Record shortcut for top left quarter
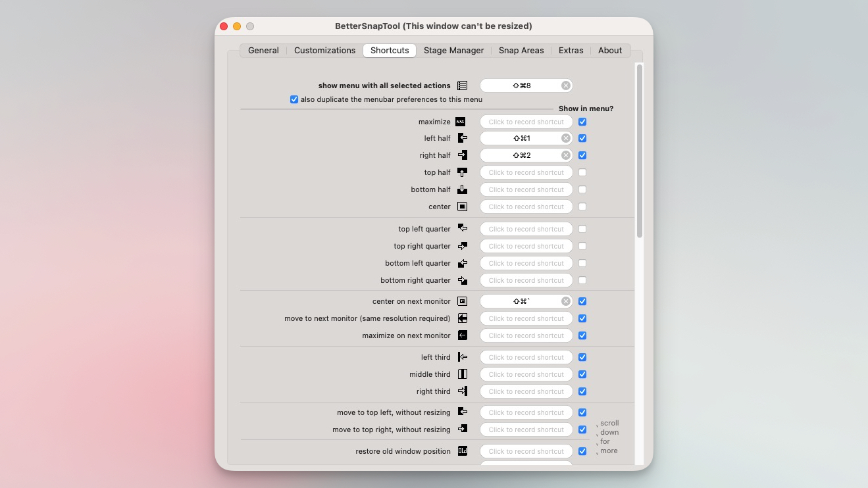The height and width of the screenshot is (488, 868). point(526,229)
